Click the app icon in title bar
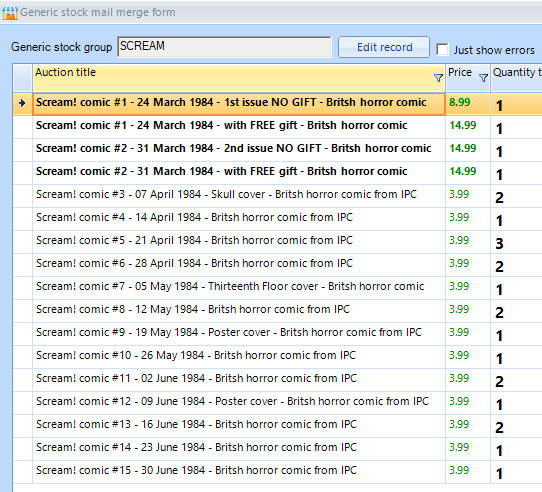Viewport: 542px width, 492px height. point(10,13)
